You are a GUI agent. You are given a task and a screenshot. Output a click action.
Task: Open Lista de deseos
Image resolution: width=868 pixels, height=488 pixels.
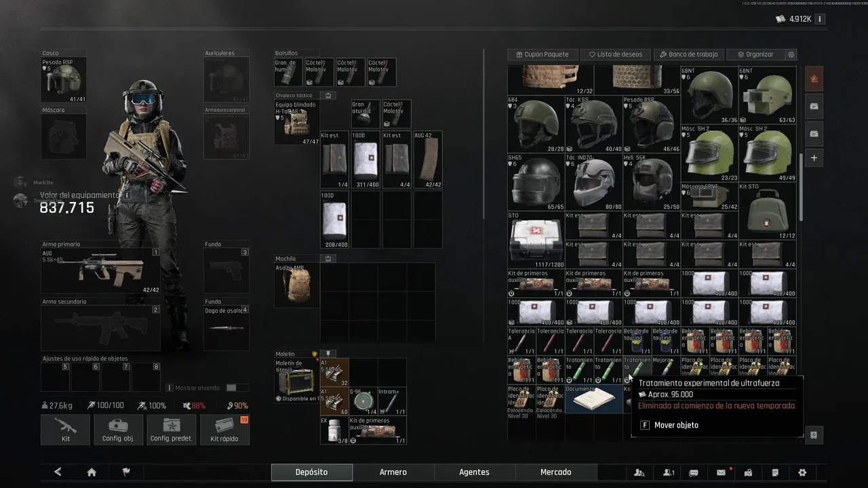tap(616, 54)
